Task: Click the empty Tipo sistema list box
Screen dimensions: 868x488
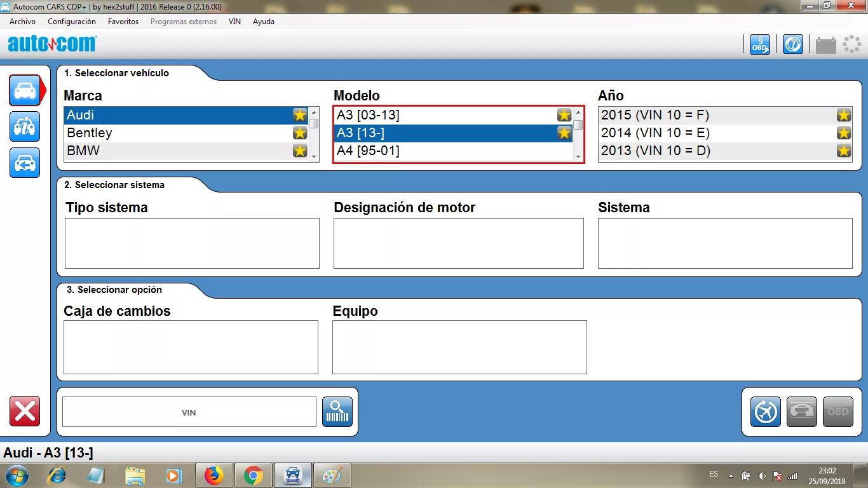Action: click(192, 243)
